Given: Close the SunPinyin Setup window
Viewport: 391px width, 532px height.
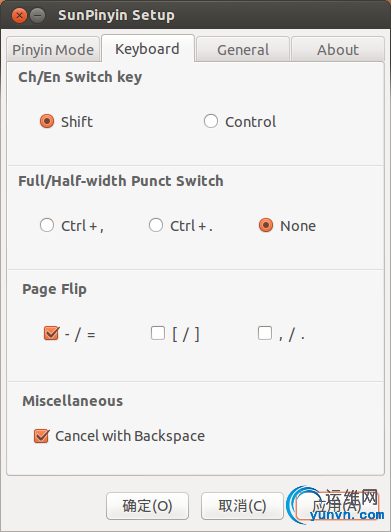Looking at the screenshot, I should (19, 16).
